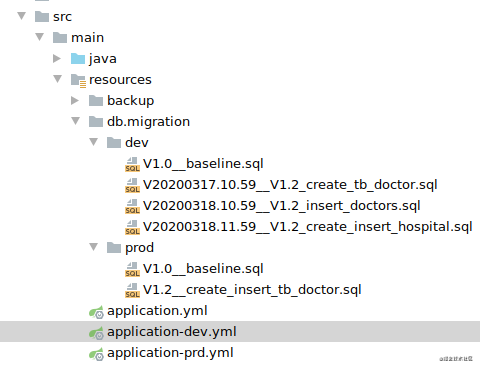Click the resources folder icon
Screen dimensions: 480x368
(x=79, y=80)
